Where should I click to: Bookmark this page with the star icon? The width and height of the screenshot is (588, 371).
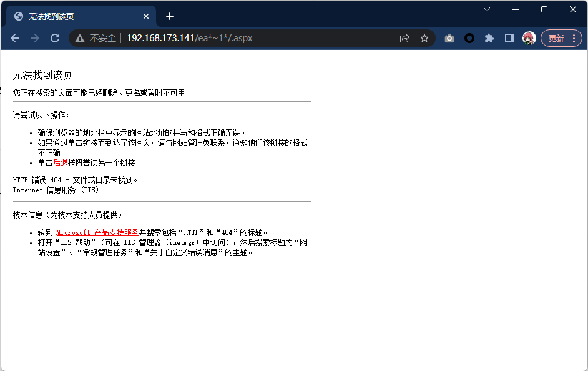(424, 38)
